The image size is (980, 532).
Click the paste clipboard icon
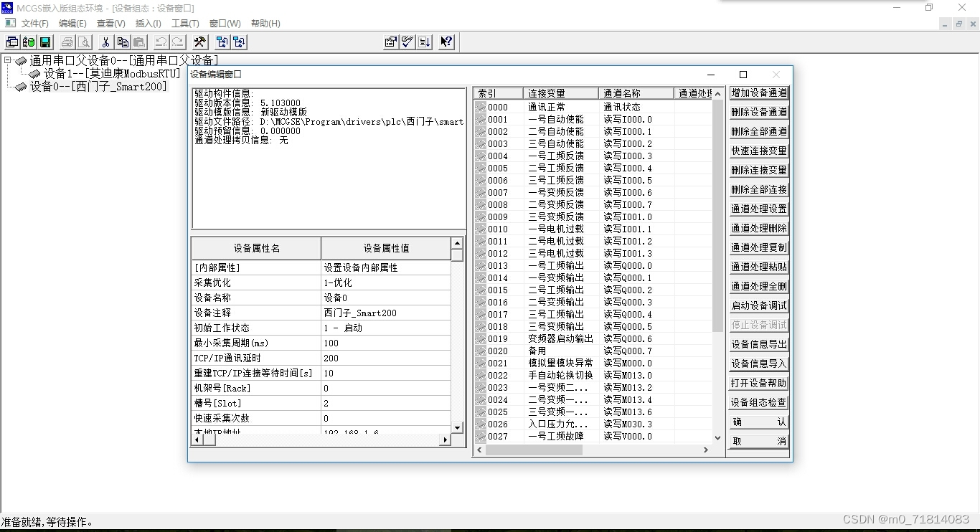[139, 42]
